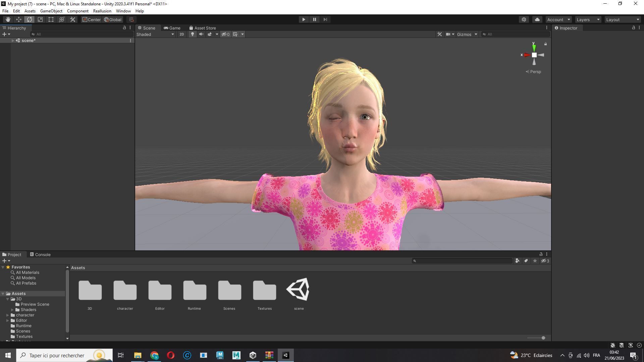This screenshot has width=644, height=362.
Task: Open the cloud services icon
Action: point(537,19)
